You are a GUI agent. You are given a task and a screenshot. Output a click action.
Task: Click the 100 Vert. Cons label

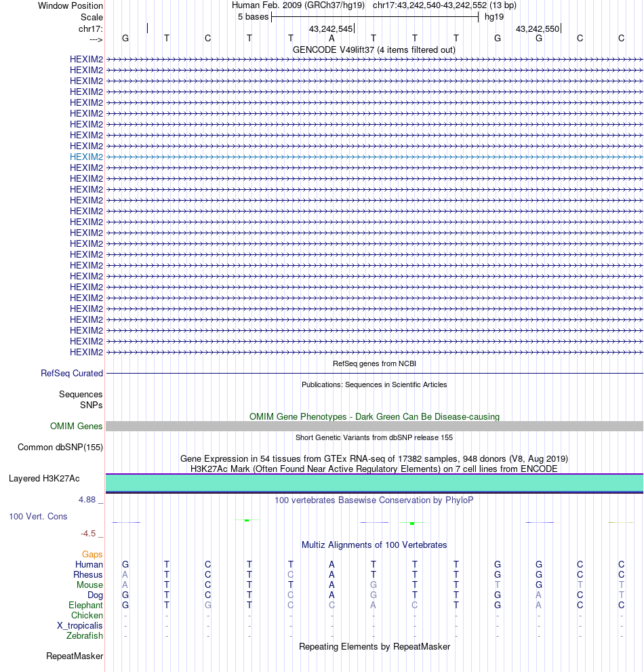point(38,517)
